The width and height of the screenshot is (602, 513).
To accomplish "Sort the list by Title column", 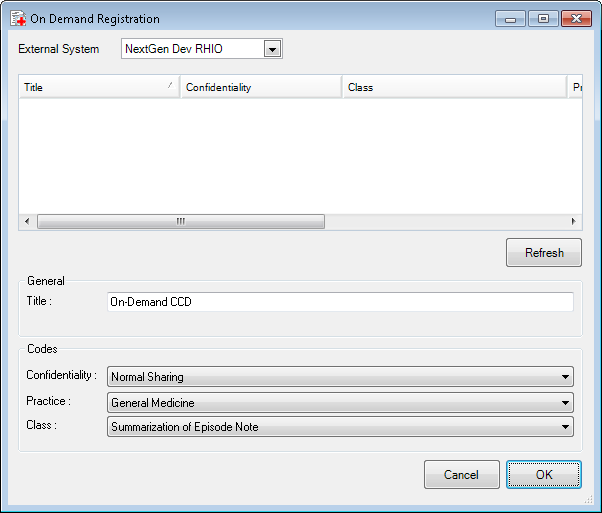I will click(x=99, y=87).
